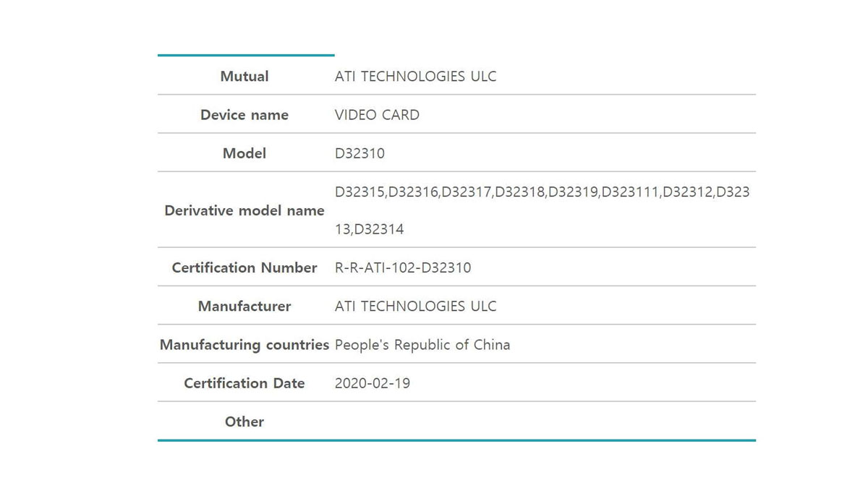Click the Manufacturer row label
Screen dimensions: 868x488
coord(244,307)
